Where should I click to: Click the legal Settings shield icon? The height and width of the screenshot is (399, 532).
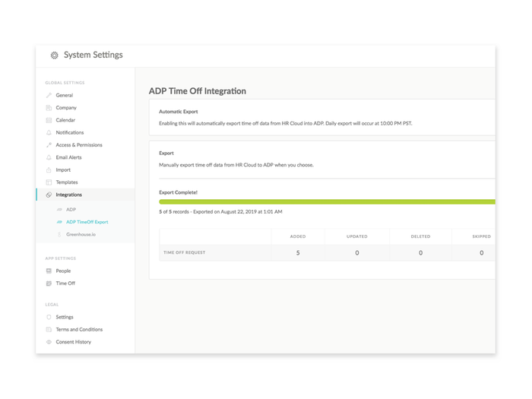click(x=49, y=317)
